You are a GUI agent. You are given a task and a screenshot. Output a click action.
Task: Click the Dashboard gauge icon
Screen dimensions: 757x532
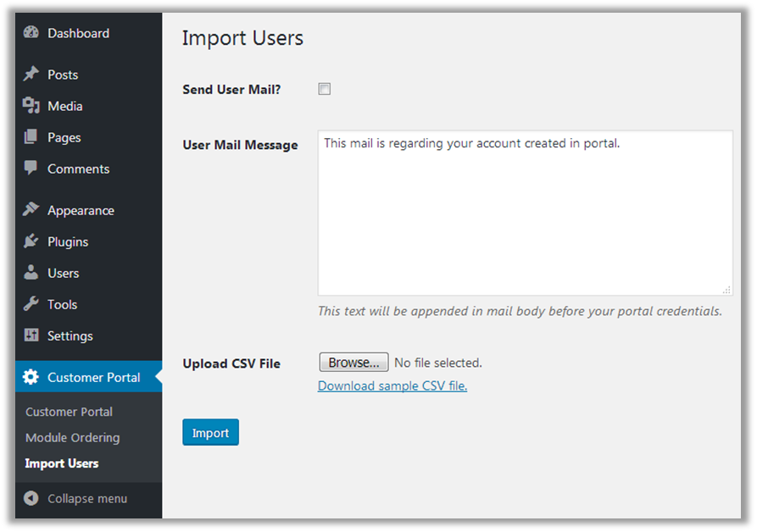pyautogui.click(x=31, y=33)
